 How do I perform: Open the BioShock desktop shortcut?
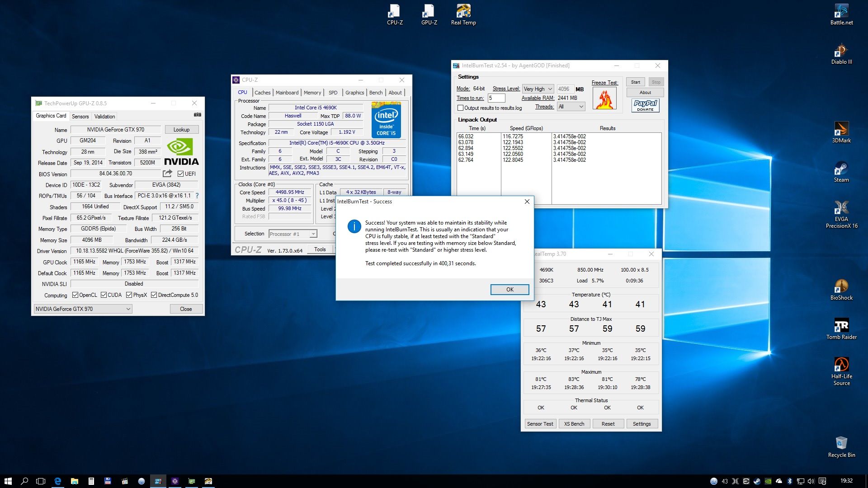pos(841,290)
